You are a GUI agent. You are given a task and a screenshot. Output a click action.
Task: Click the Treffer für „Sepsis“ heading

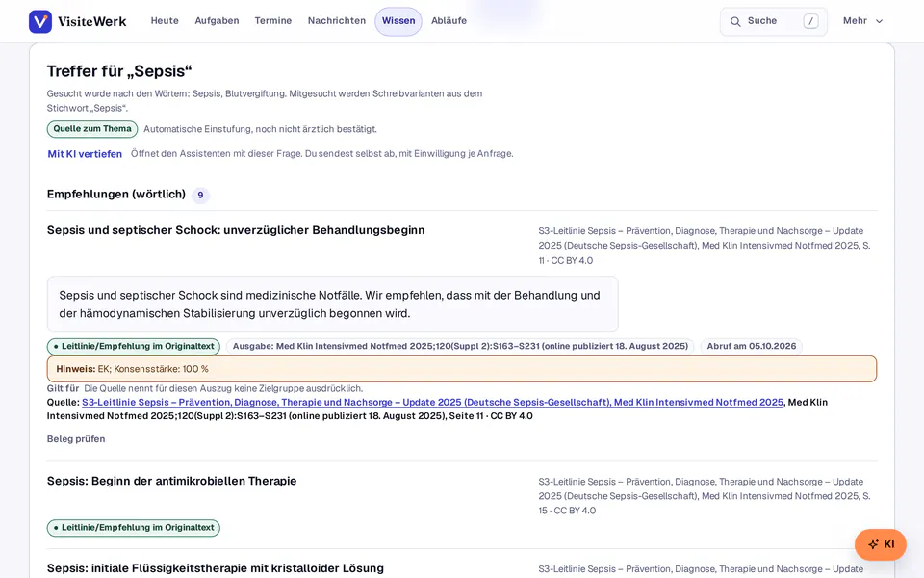(119, 71)
